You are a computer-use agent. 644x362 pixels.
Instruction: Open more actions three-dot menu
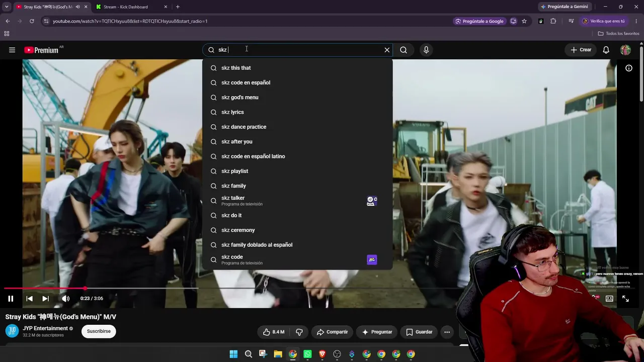click(x=447, y=332)
